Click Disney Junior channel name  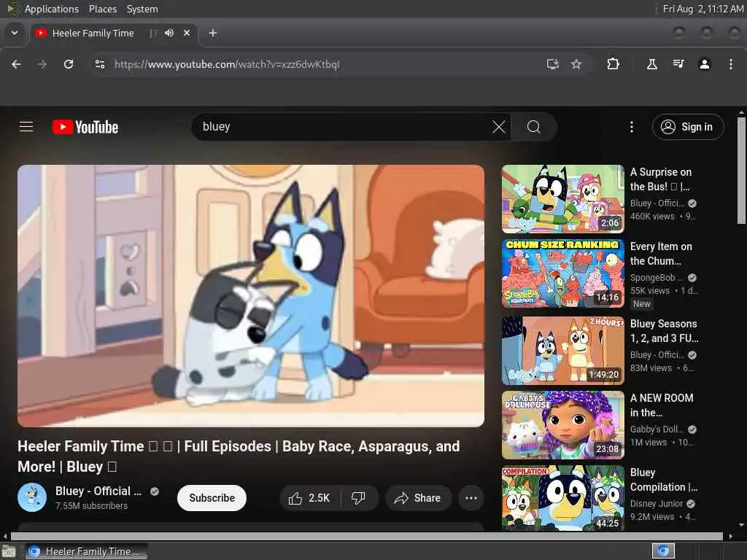[x=657, y=504]
